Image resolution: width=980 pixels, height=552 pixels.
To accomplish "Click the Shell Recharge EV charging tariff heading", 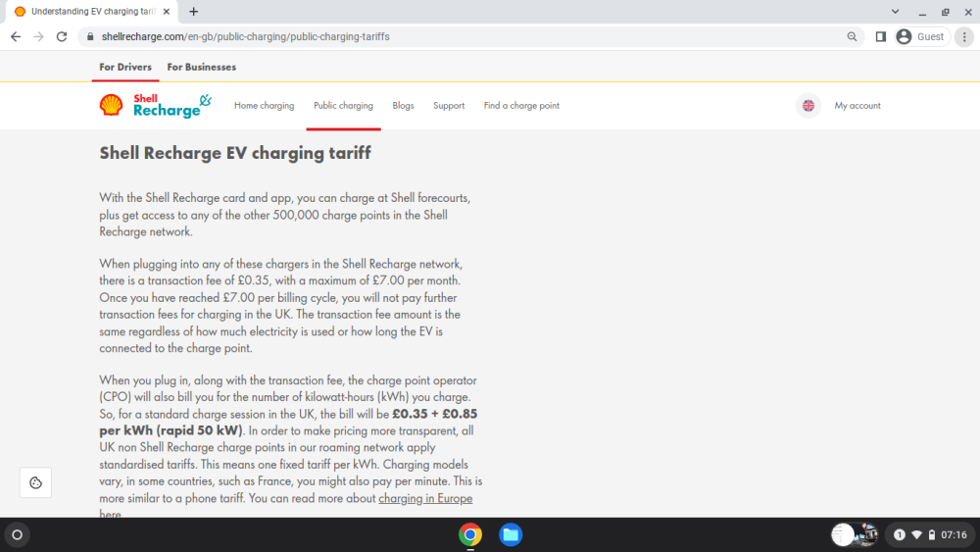I will (x=235, y=153).
